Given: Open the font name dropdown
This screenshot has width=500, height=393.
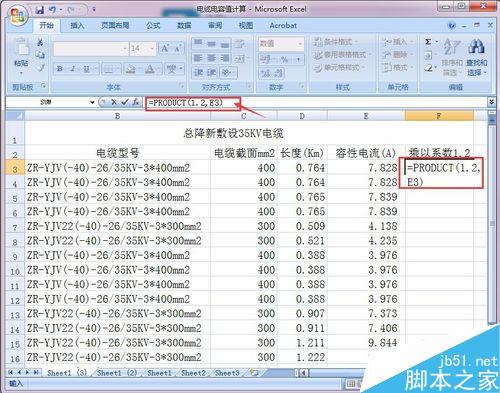Looking at the screenshot, I should point(125,49).
